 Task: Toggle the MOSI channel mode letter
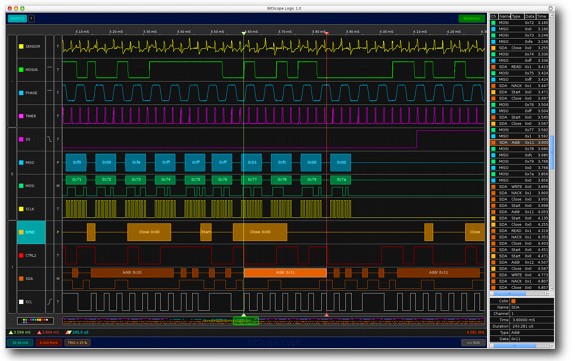[58, 186]
